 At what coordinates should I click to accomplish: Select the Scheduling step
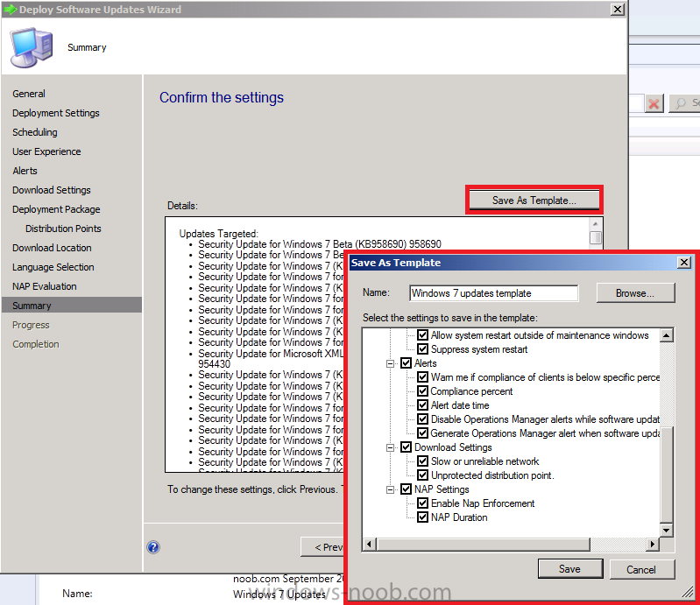35,132
